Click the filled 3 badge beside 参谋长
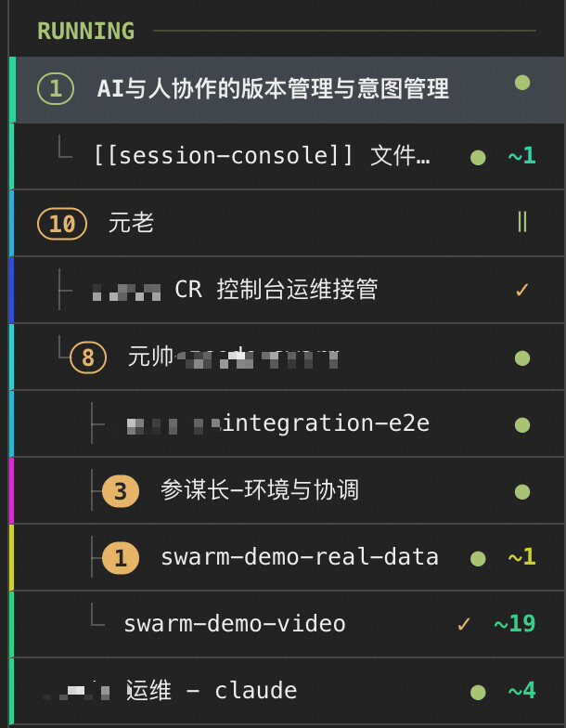This screenshot has width=566, height=728. [121, 491]
